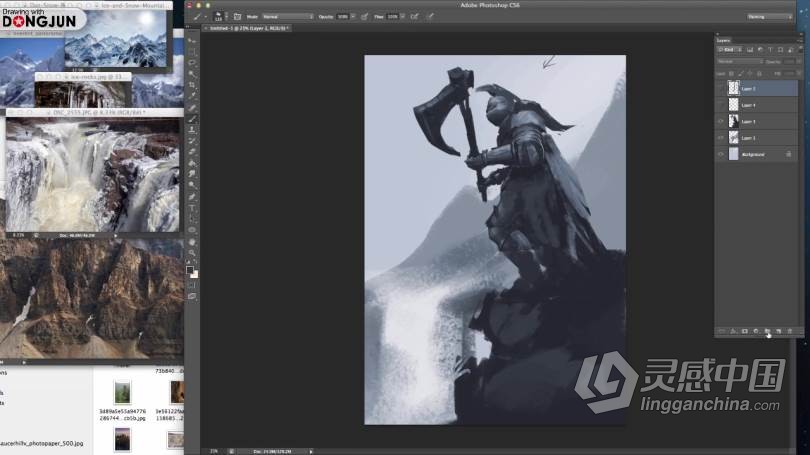This screenshot has height=455, width=810.
Task: Click the zoom percentage in status bar
Action: 214,451
